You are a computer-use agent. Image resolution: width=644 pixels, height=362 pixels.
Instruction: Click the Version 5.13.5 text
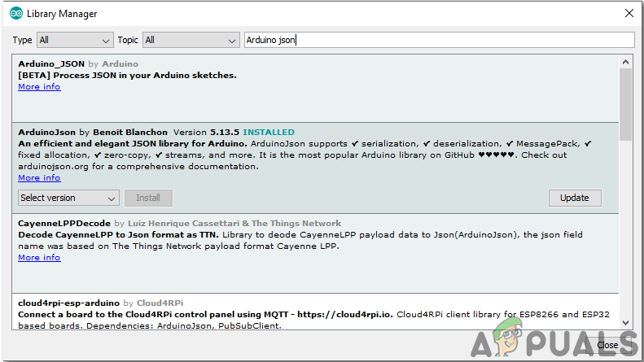[x=206, y=132]
